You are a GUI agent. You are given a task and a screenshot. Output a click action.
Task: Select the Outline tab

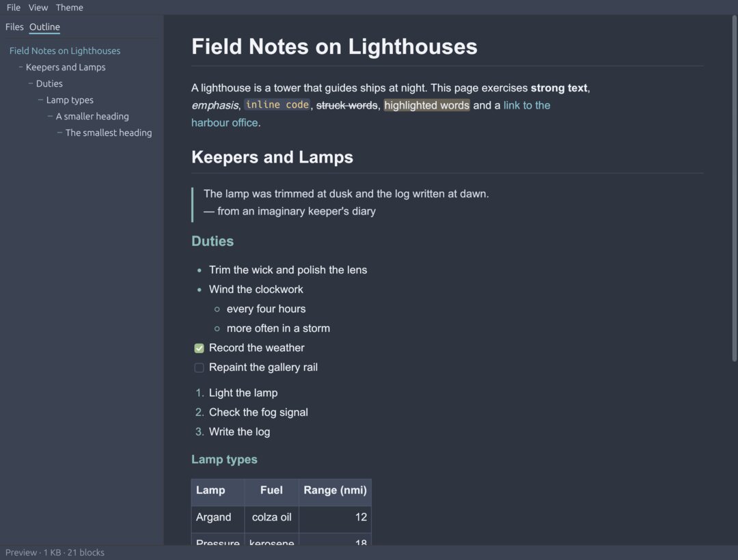[x=44, y=27]
